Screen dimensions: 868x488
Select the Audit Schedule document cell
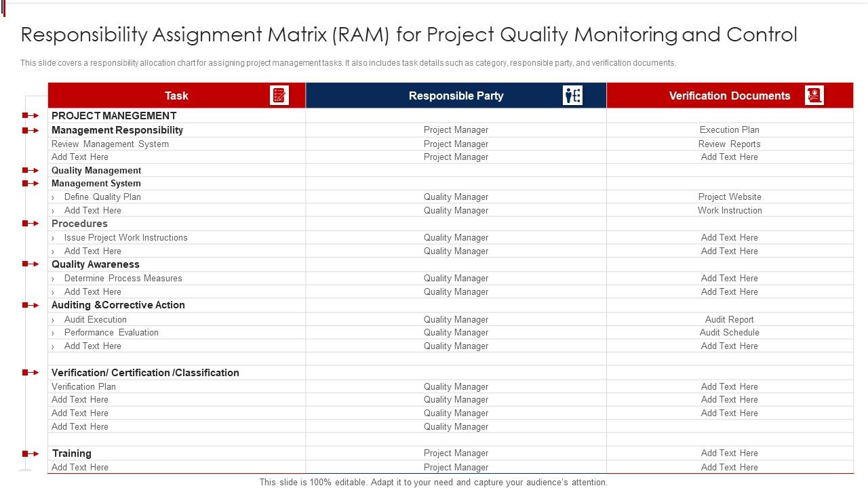730,332
